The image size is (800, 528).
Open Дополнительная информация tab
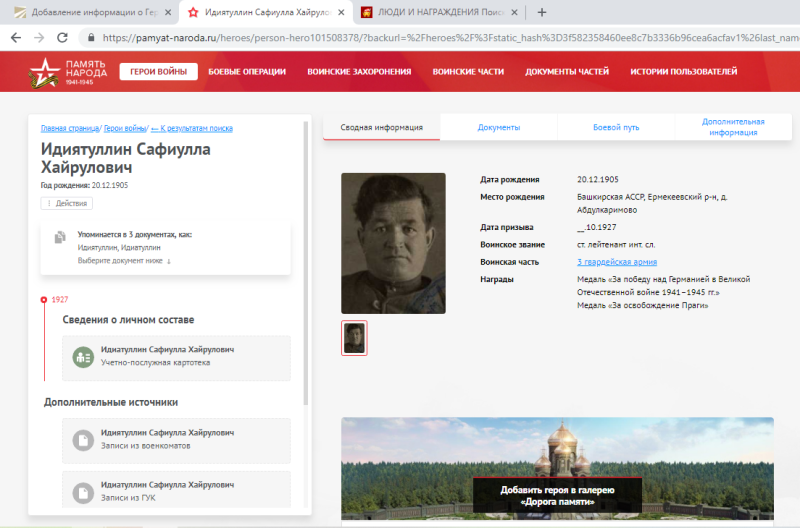point(732,127)
